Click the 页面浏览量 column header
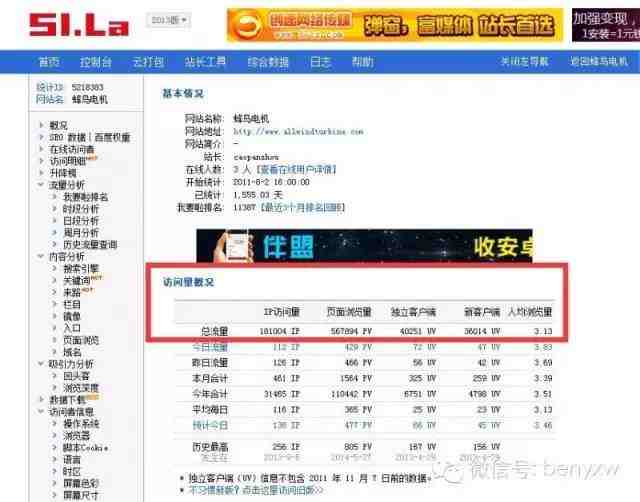The height and width of the screenshot is (502, 640). [x=349, y=312]
